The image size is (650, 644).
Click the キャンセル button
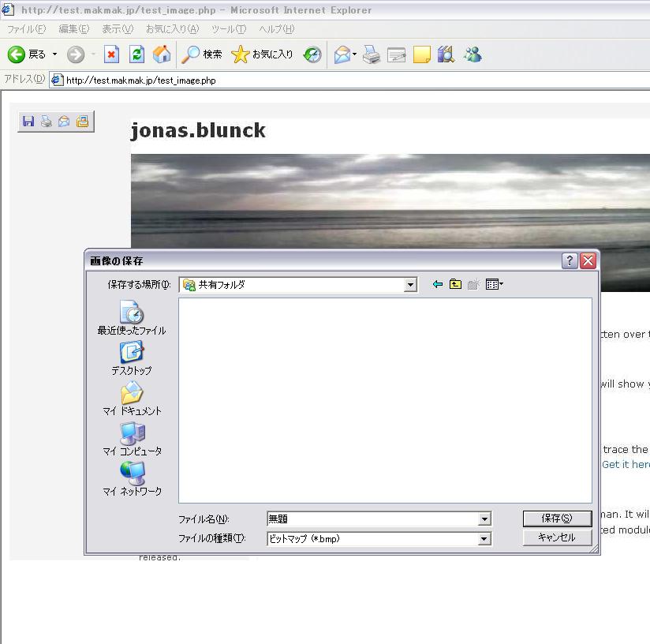[556, 537]
